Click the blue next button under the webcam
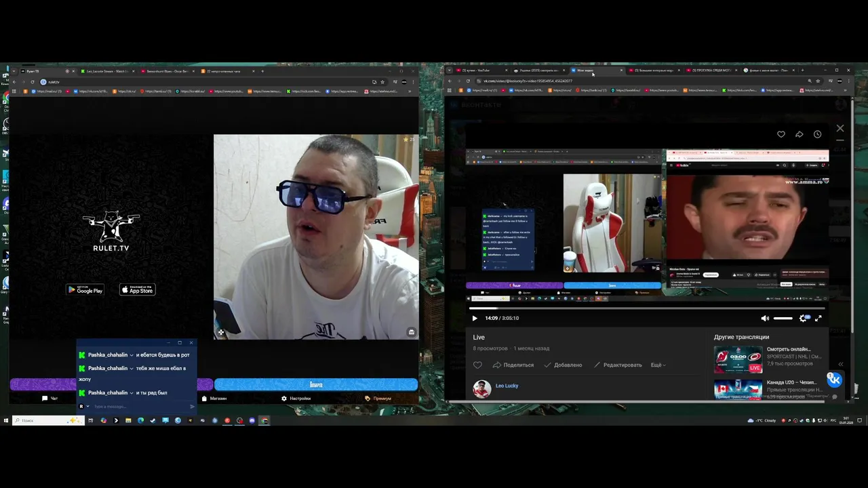868x488 pixels. [x=316, y=384]
